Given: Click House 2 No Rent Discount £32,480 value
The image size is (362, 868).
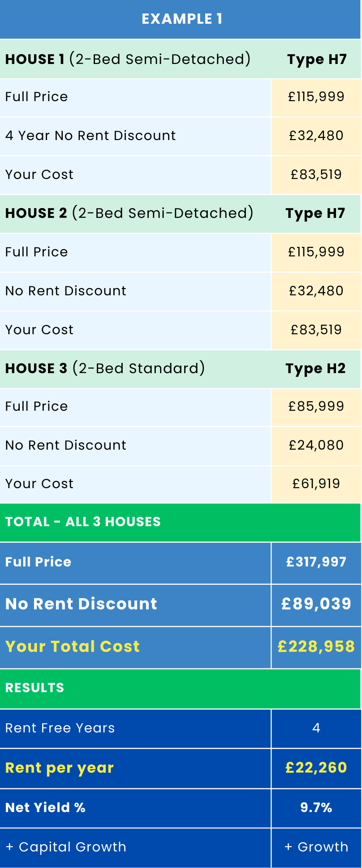Looking at the screenshot, I should pos(316,291).
